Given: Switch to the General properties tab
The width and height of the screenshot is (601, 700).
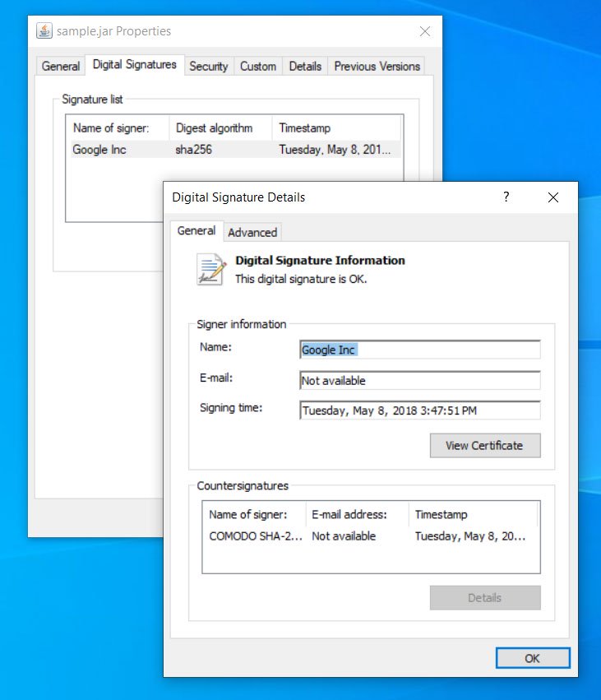Looking at the screenshot, I should tap(61, 67).
